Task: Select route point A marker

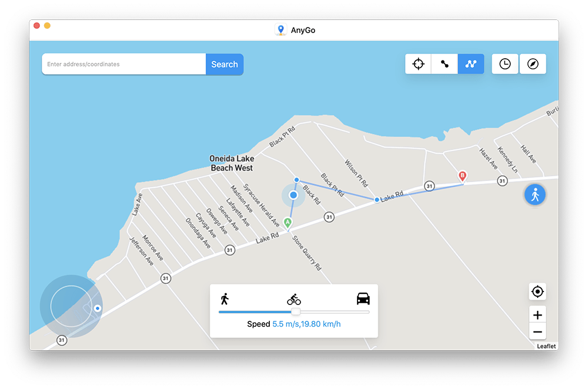Action: point(288,222)
